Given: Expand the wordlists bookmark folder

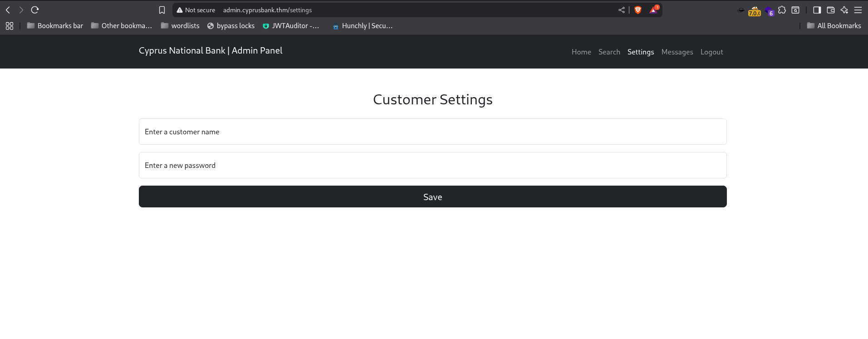Looking at the screenshot, I should (180, 26).
